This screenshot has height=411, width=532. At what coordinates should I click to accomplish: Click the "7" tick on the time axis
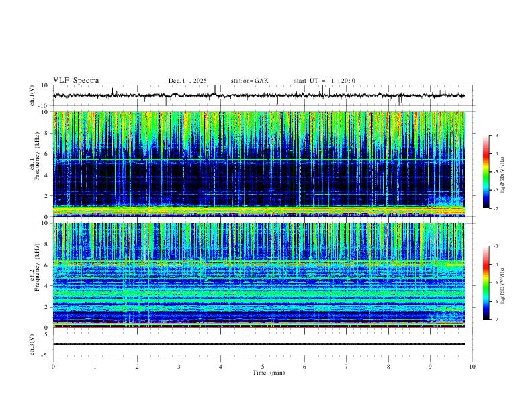pos(347,367)
